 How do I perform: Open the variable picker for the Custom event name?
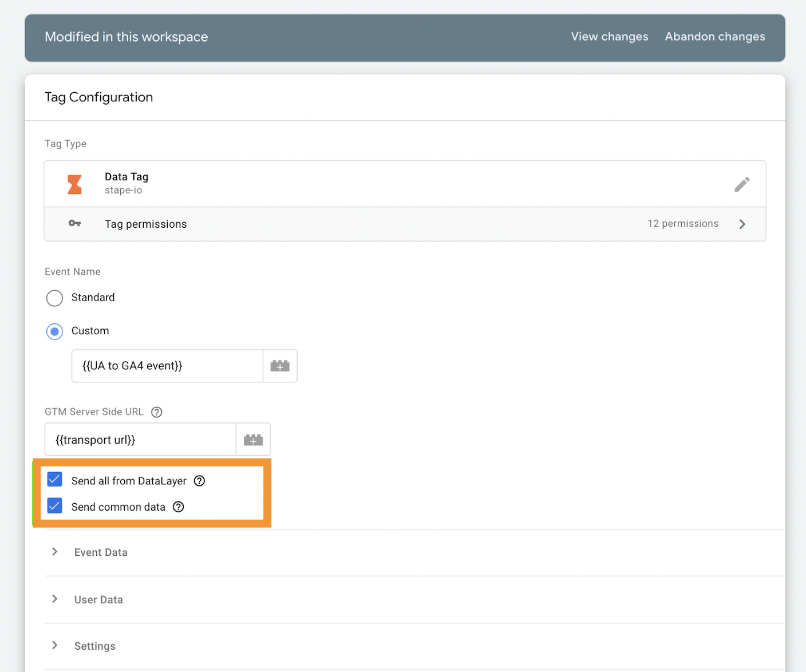[280, 366]
